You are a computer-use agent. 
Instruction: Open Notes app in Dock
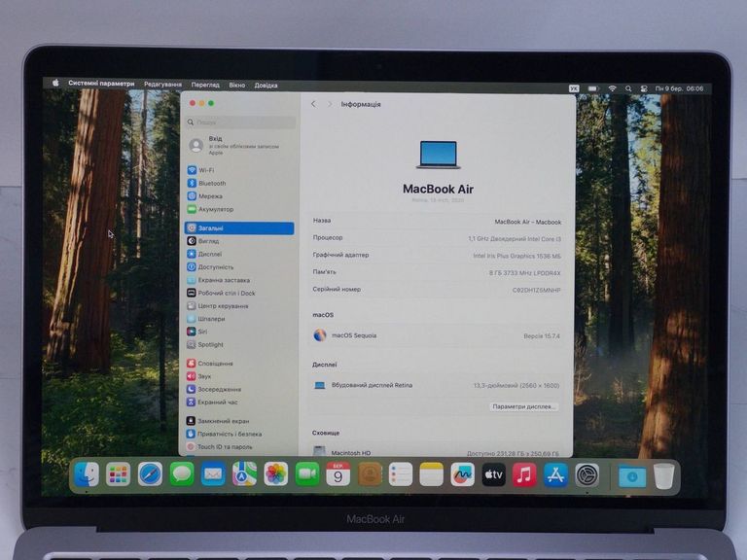[432, 474]
